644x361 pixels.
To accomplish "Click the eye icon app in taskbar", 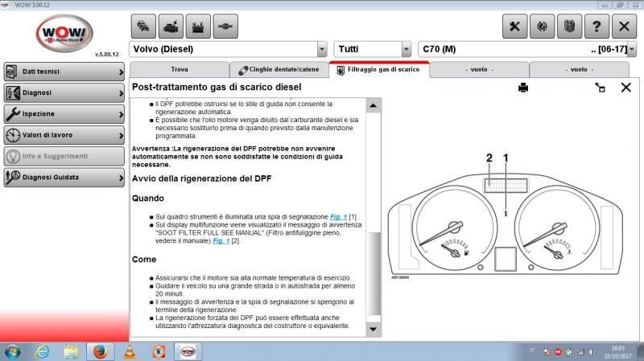I will [x=159, y=352].
